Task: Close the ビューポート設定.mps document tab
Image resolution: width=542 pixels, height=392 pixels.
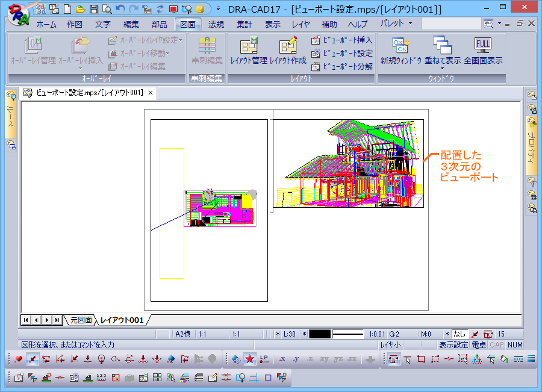Action: [151, 93]
